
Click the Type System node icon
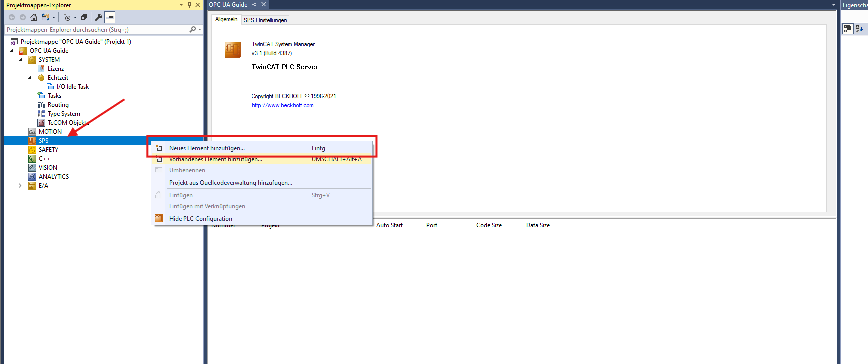coord(41,114)
